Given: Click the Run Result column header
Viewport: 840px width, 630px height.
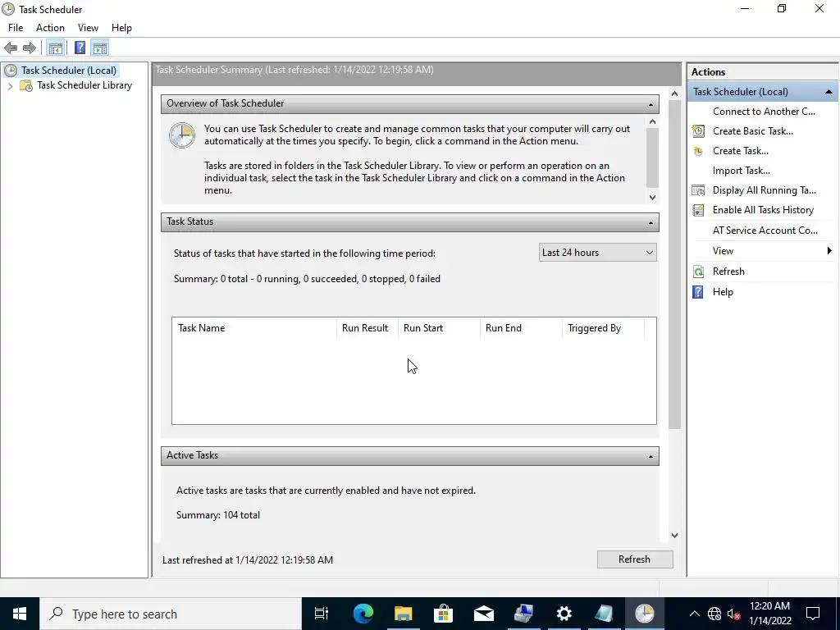Looking at the screenshot, I should tap(367, 328).
